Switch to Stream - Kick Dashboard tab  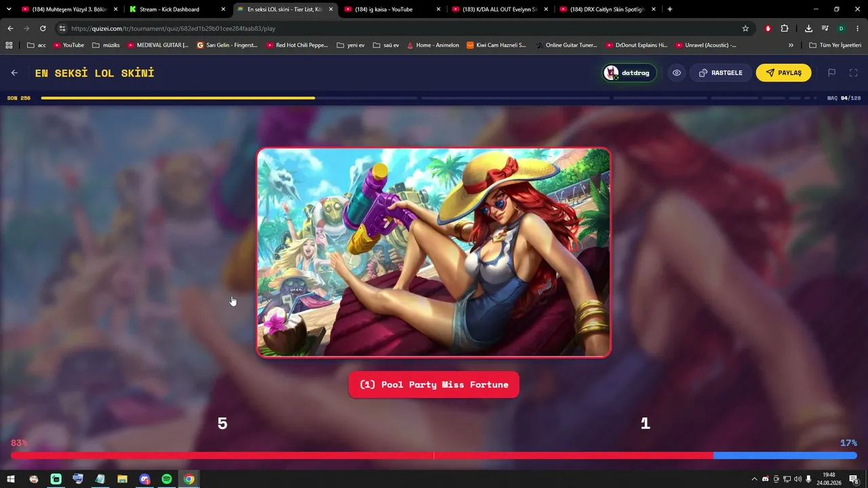(x=176, y=9)
